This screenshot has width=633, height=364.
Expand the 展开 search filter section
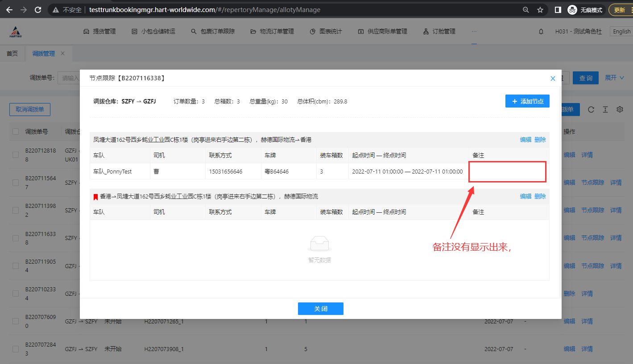click(x=614, y=78)
